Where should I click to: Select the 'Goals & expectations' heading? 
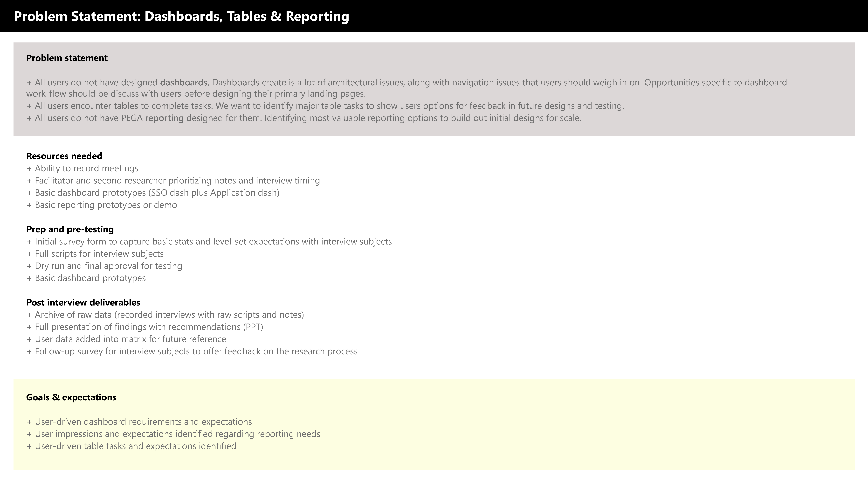tap(71, 397)
